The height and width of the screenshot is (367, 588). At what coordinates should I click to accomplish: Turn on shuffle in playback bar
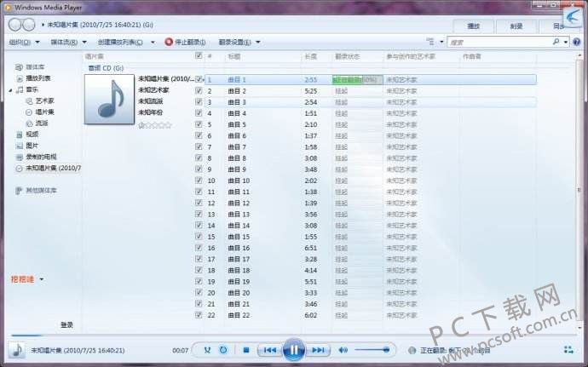(x=207, y=350)
